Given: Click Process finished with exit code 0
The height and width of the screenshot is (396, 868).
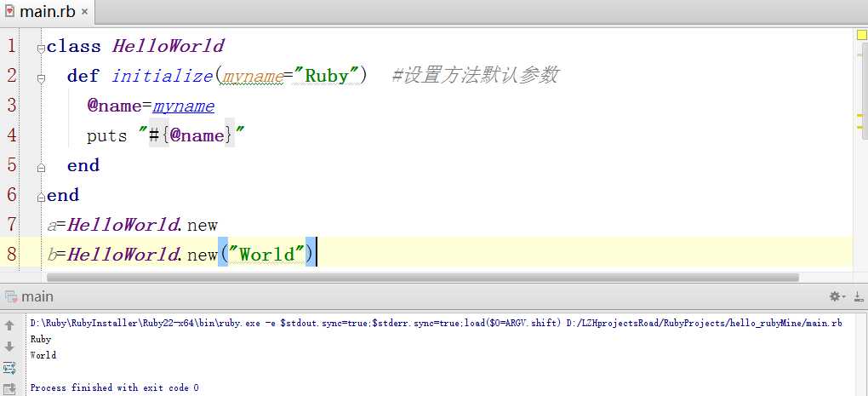Looking at the screenshot, I should click(115, 387).
